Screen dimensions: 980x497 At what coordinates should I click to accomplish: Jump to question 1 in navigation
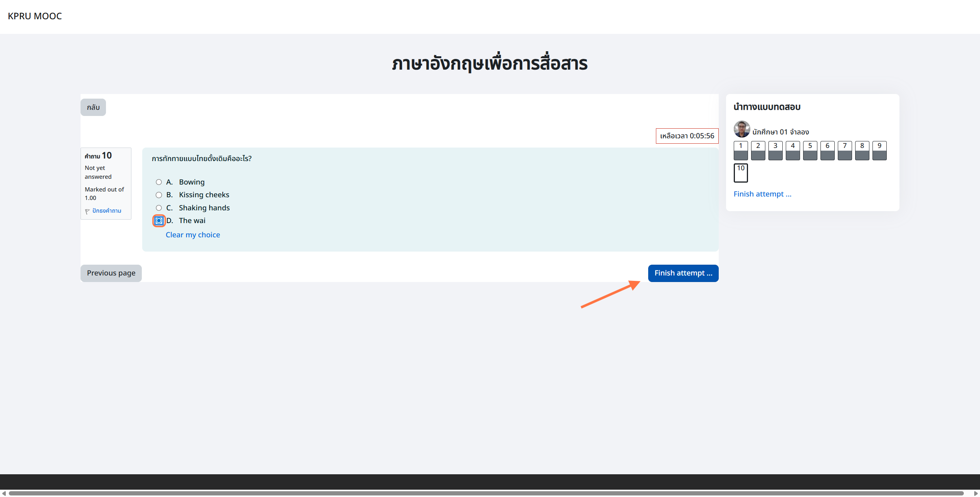pos(741,151)
